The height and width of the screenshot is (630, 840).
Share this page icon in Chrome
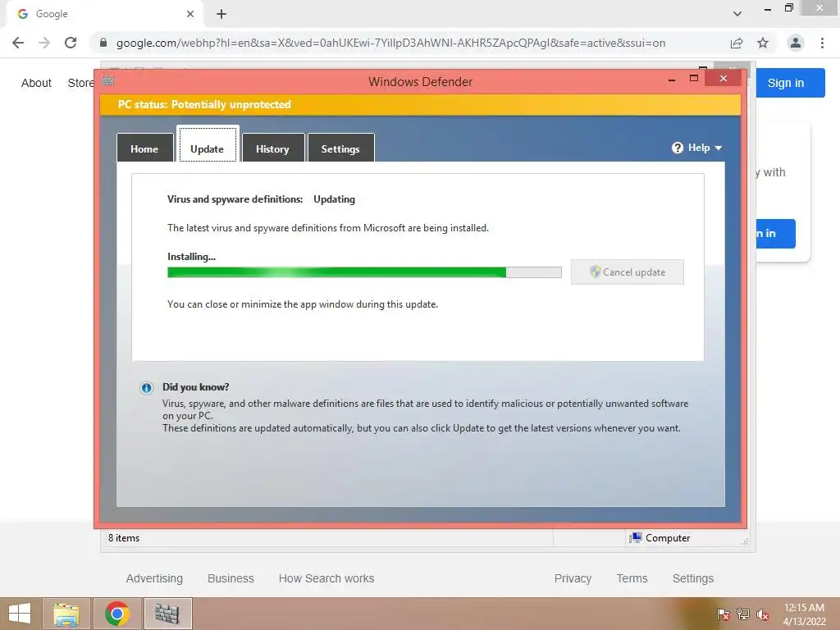click(x=737, y=43)
